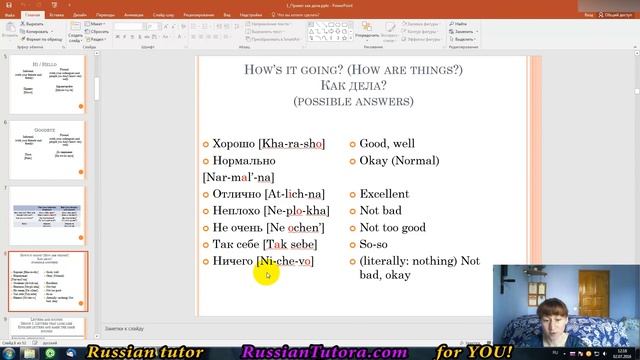Click Quick Styles (Экспресс-стили) button

[390, 31]
